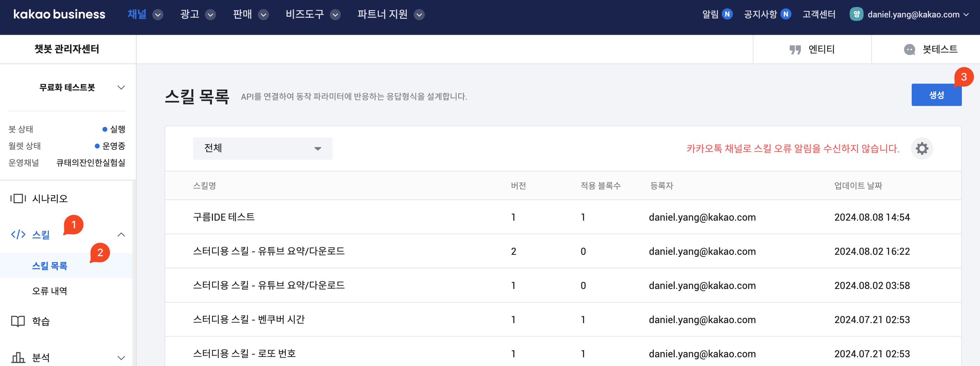
Task: Open the 고객센터 link
Action: (819, 14)
